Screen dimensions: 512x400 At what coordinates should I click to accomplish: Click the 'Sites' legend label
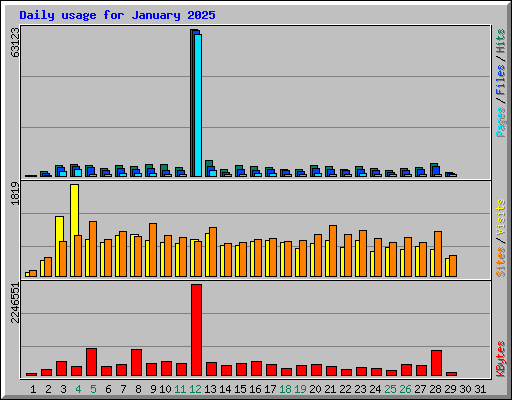500,262
